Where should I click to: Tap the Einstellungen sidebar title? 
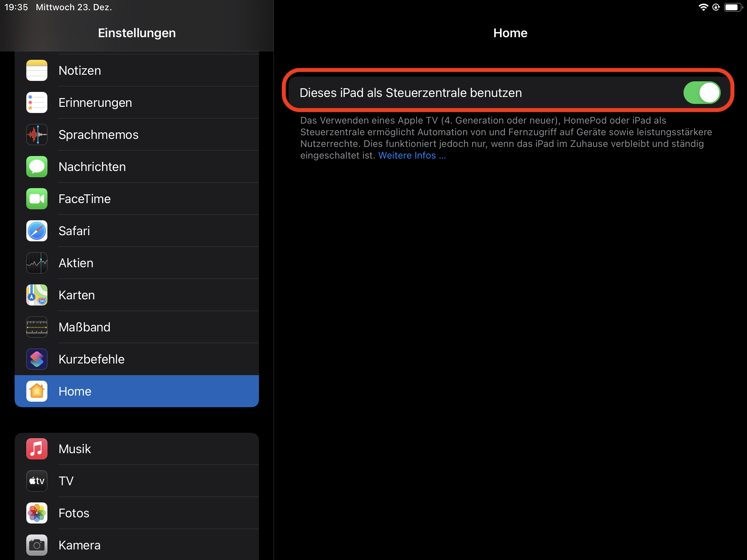pyautogui.click(x=137, y=33)
